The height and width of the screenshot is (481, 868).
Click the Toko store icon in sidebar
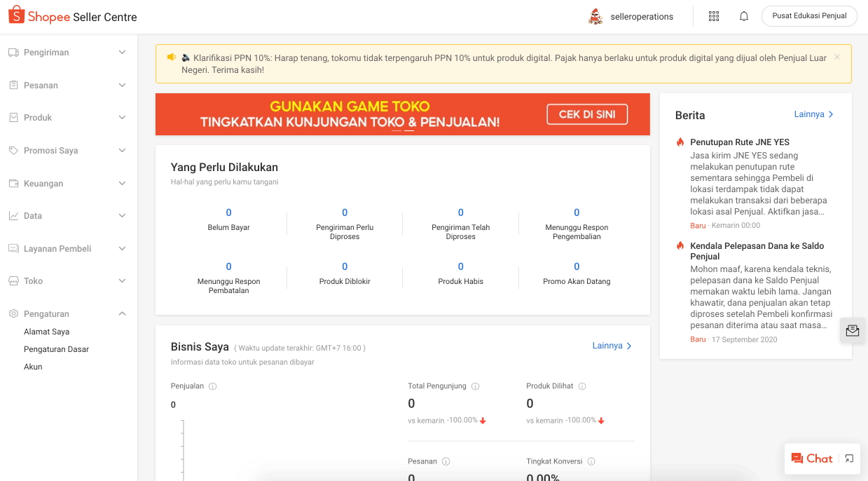[13, 281]
